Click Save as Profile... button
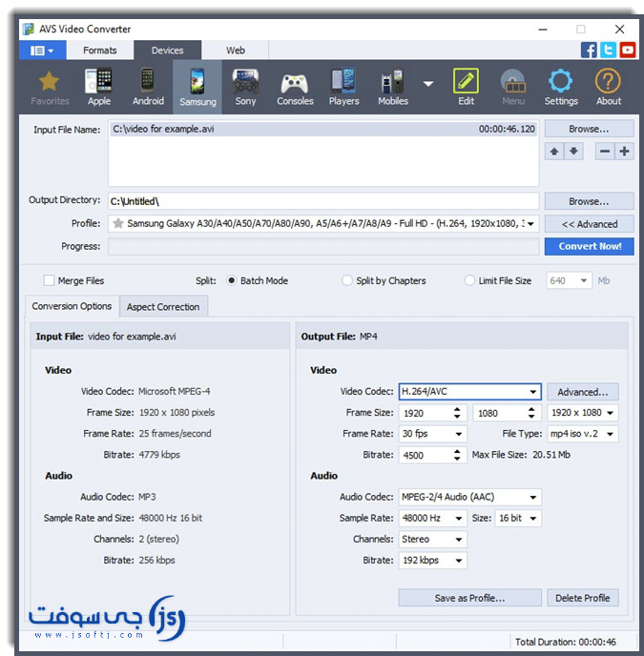644x656 pixels. pos(469,598)
